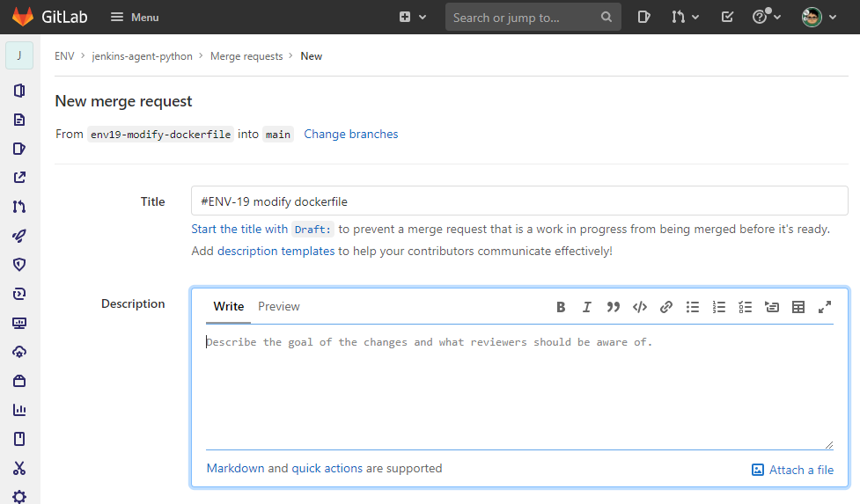The image size is (860, 504).
Task: Click 'Start the title with Draft:' link
Action: pos(262,229)
